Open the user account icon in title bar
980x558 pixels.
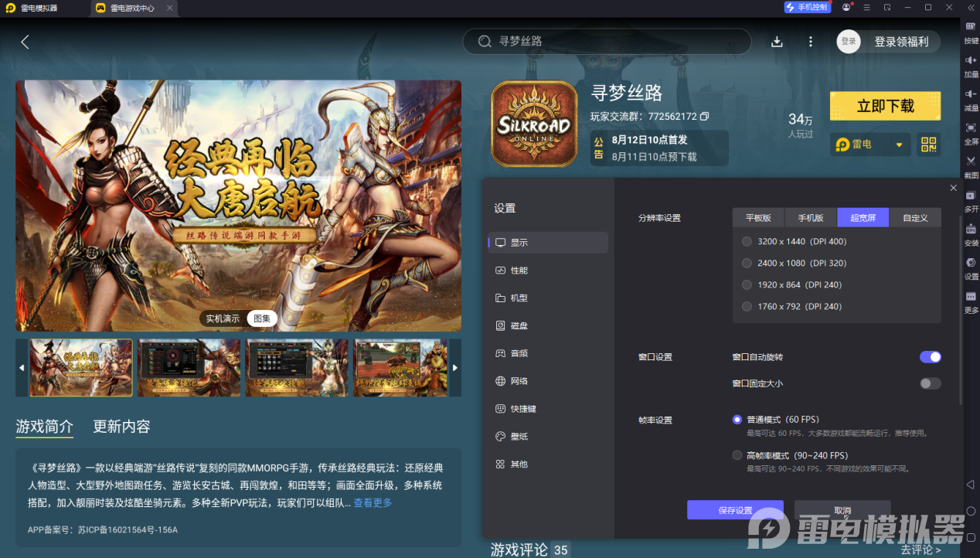tap(846, 7)
